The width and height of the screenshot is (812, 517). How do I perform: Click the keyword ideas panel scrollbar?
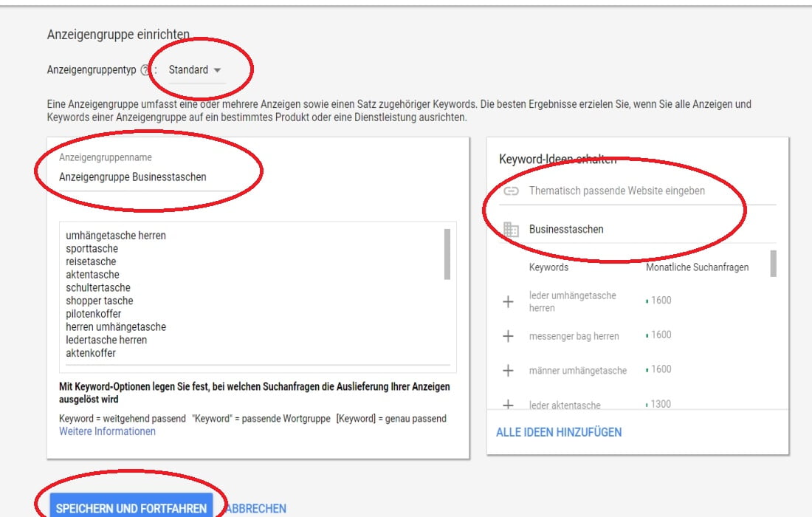pos(773,264)
